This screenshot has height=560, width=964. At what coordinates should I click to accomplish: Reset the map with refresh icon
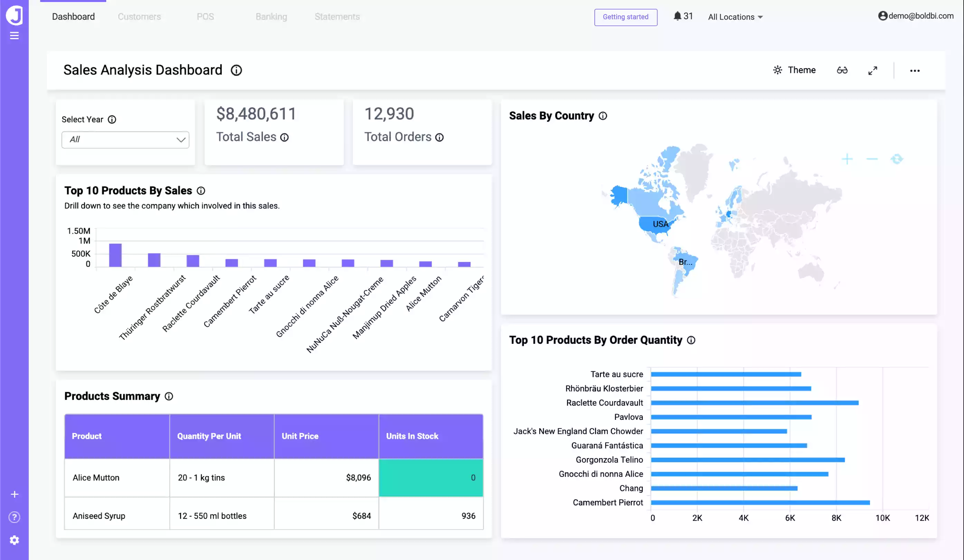click(x=897, y=159)
